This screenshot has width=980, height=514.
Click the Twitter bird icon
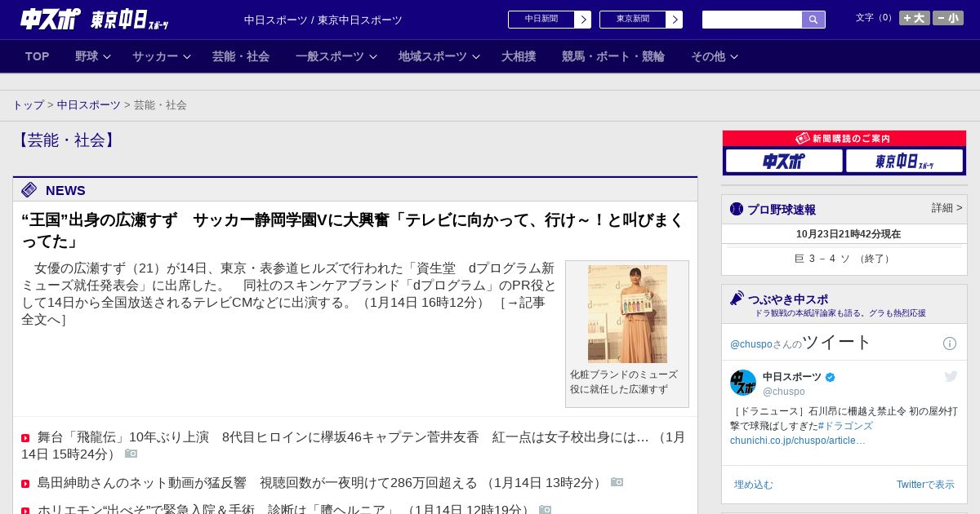[x=951, y=376]
